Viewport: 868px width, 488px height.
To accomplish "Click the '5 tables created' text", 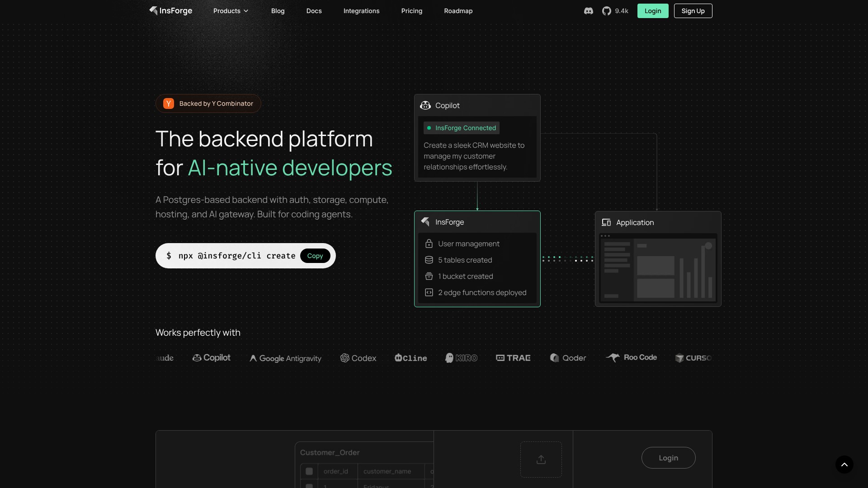I will 465,260.
